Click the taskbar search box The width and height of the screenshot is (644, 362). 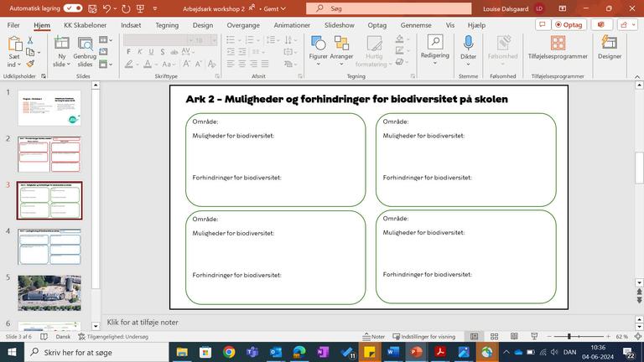tap(97, 352)
